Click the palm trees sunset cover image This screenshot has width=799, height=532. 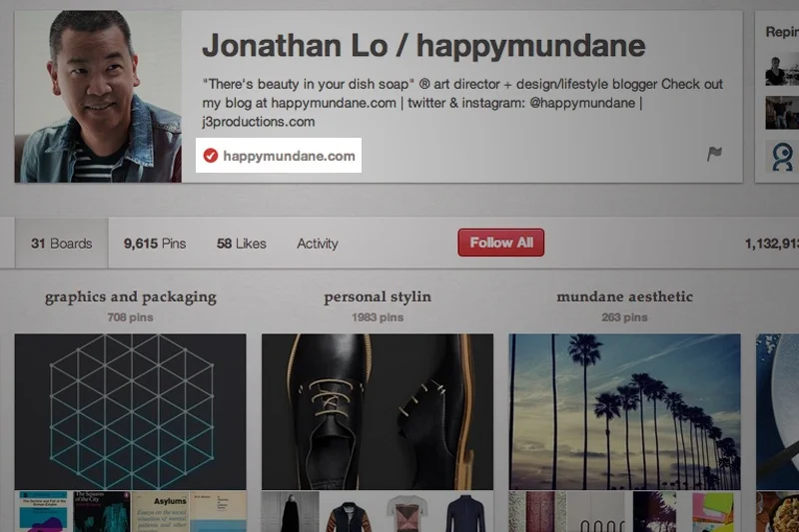pos(625,412)
